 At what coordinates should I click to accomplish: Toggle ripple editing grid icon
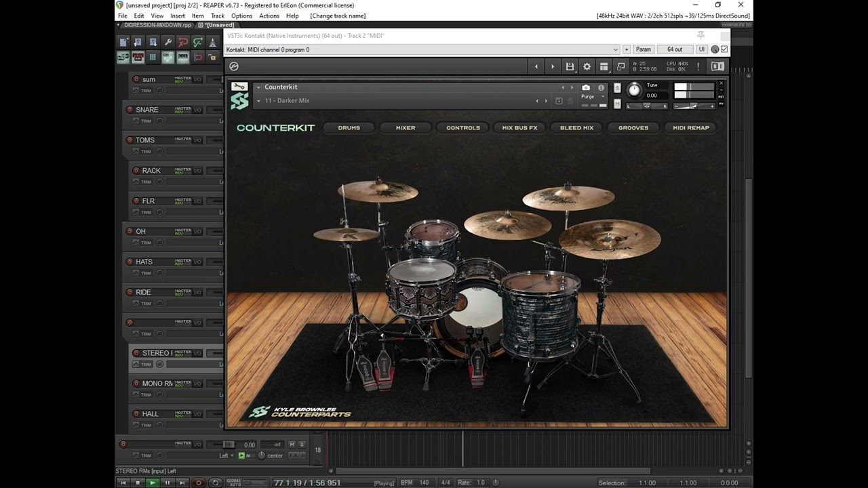pyautogui.click(x=153, y=58)
